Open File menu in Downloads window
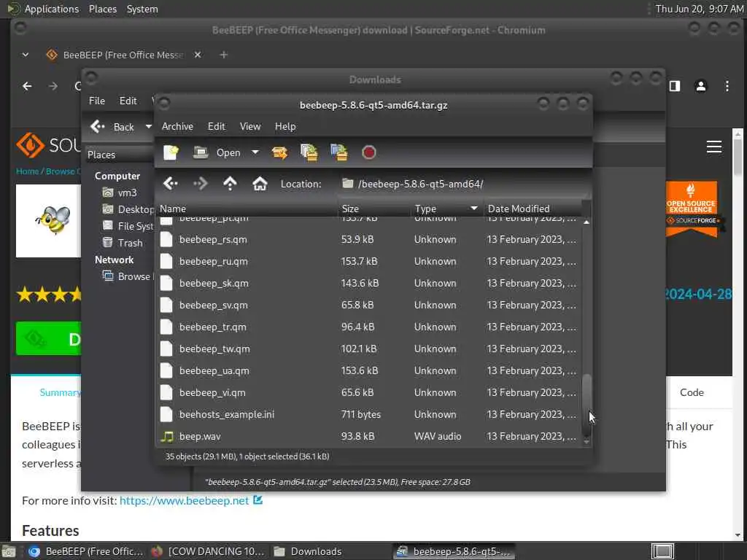 point(97,101)
